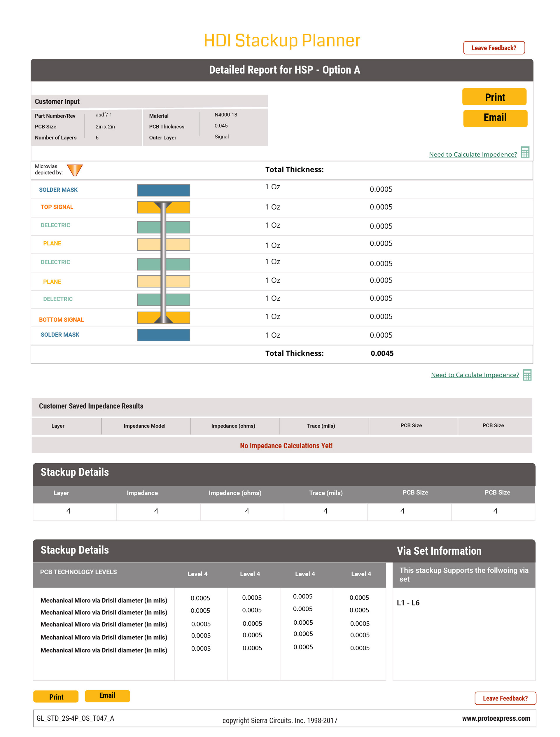Follow upper Need to Calculate Impedence link
Screen dimensions: 560x737
473,154
